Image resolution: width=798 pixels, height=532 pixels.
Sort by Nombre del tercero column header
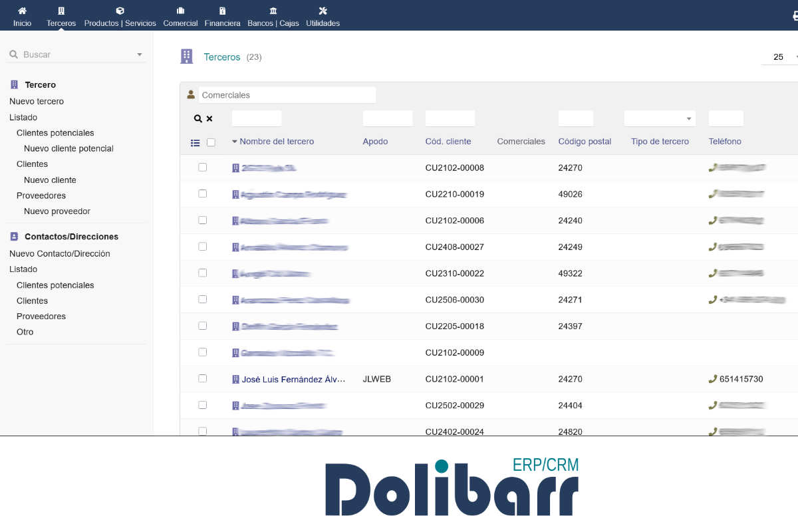276,142
